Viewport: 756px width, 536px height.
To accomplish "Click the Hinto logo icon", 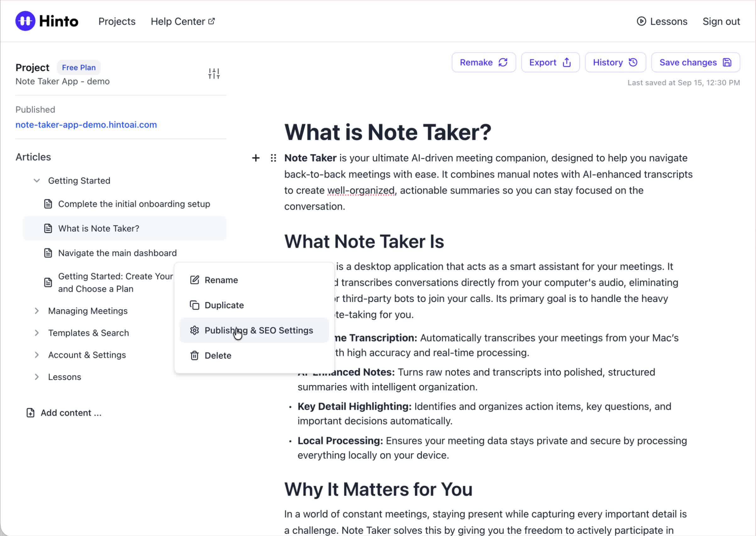I will [x=25, y=21].
